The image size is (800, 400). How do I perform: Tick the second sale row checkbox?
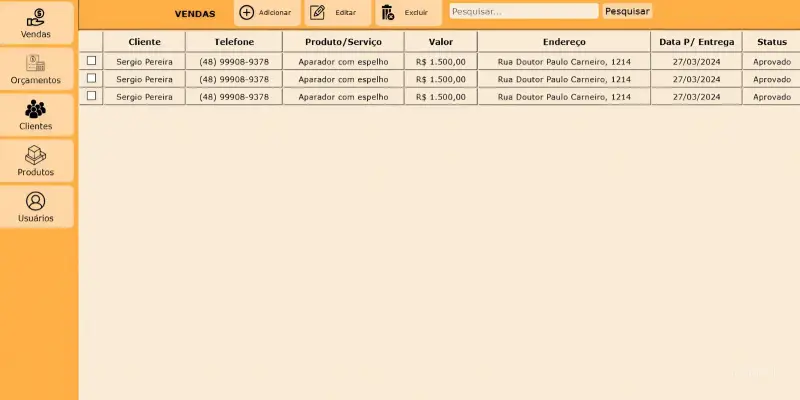point(92,78)
